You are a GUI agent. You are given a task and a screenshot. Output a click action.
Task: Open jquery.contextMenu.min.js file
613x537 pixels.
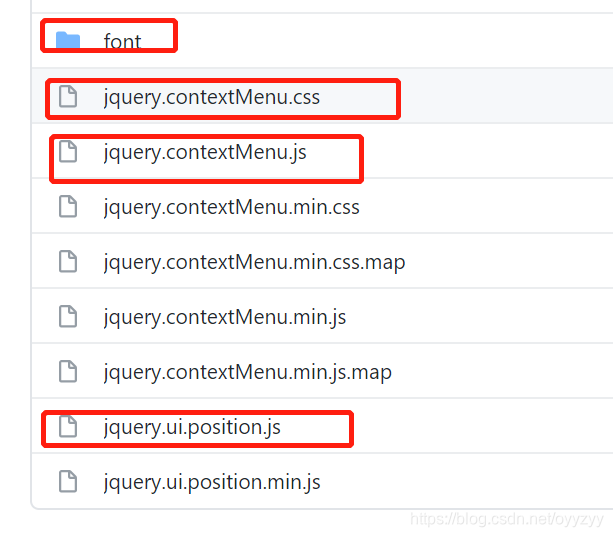(x=225, y=317)
